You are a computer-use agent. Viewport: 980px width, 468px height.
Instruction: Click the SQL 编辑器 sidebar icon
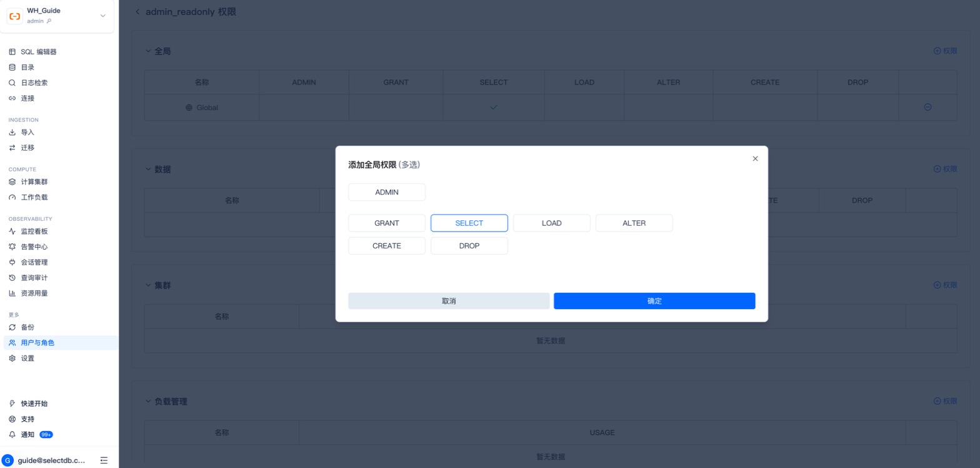[x=12, y=52]
